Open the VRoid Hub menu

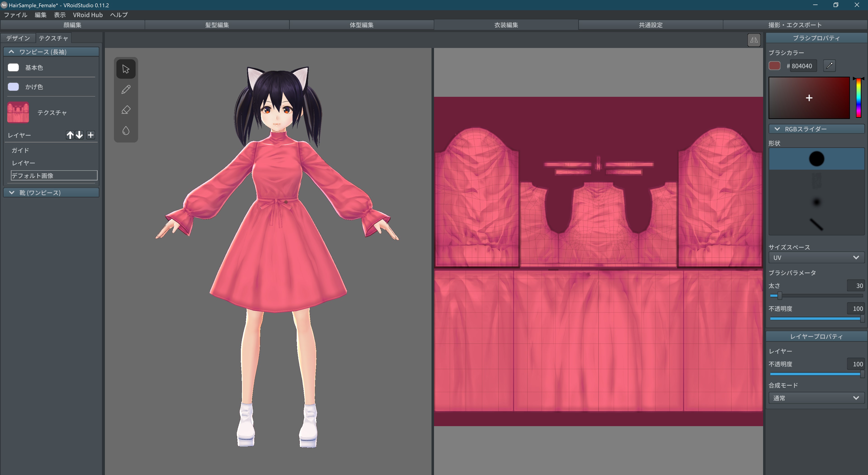click(x=88, y=15)
